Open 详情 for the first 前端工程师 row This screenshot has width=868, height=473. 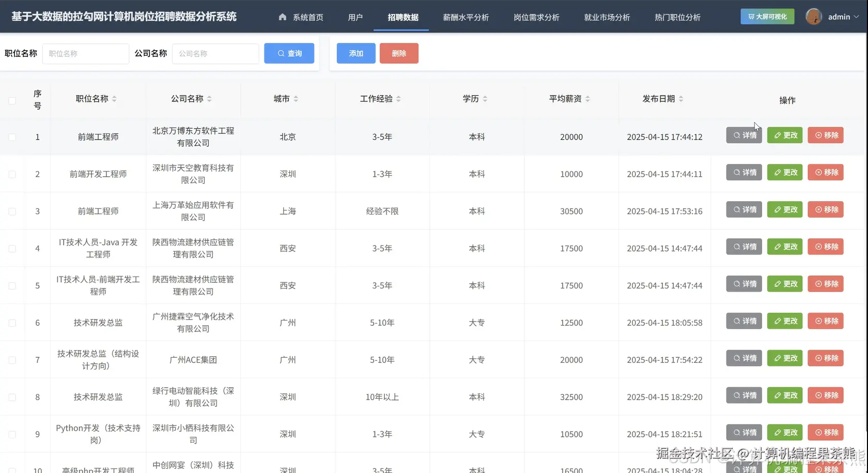pyautogui.click(x=743, y=135)
